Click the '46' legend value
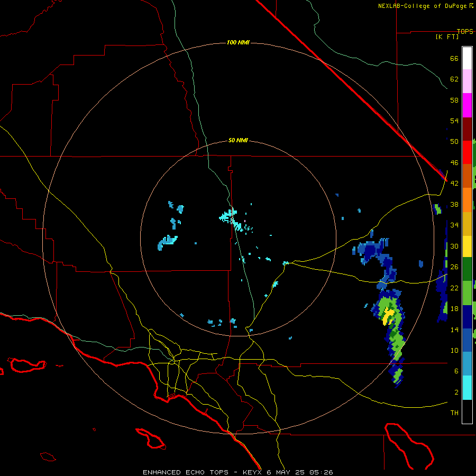This screenshot has width=476, height=476. coord(454,163)
